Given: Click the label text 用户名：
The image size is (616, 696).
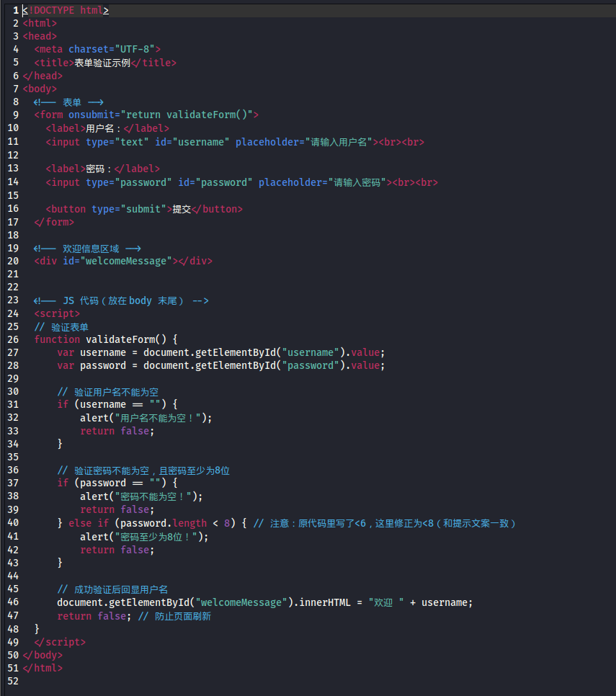Looking at the screenshot, I should click(104, 129).
